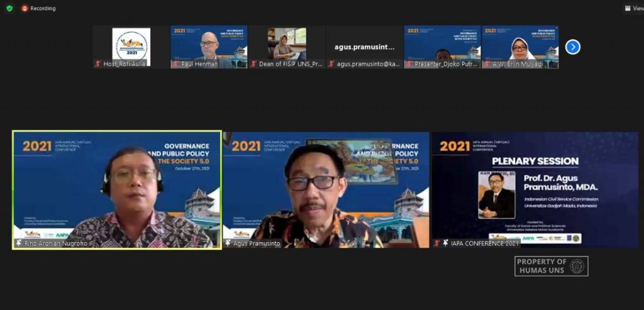Select Presenter_Djoko Putr video thumbnail
This screenshot has width=644, height=310.
click(442, 47)
